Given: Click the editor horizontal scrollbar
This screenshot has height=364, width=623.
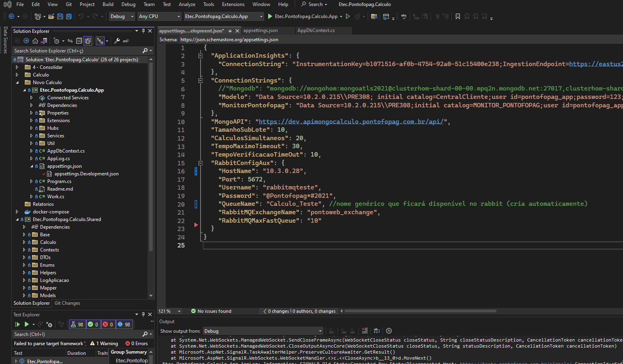Looking at the screenshot, I should 421,311.
